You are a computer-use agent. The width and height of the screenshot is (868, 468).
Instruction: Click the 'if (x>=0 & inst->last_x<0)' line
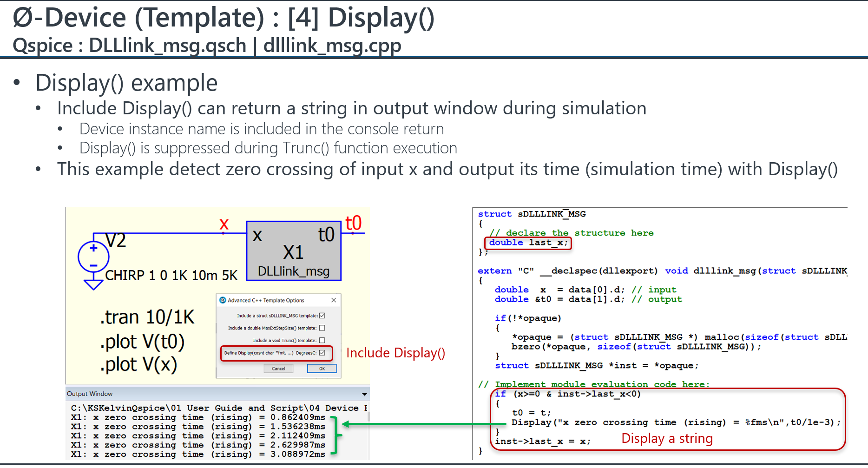(x=568, y=394)
